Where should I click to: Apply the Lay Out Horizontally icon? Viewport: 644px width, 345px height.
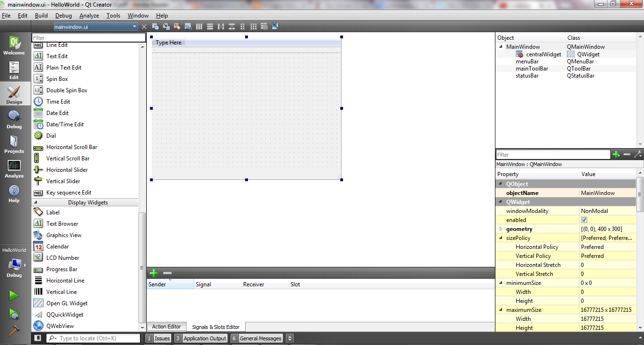click(x=199, y=27)
